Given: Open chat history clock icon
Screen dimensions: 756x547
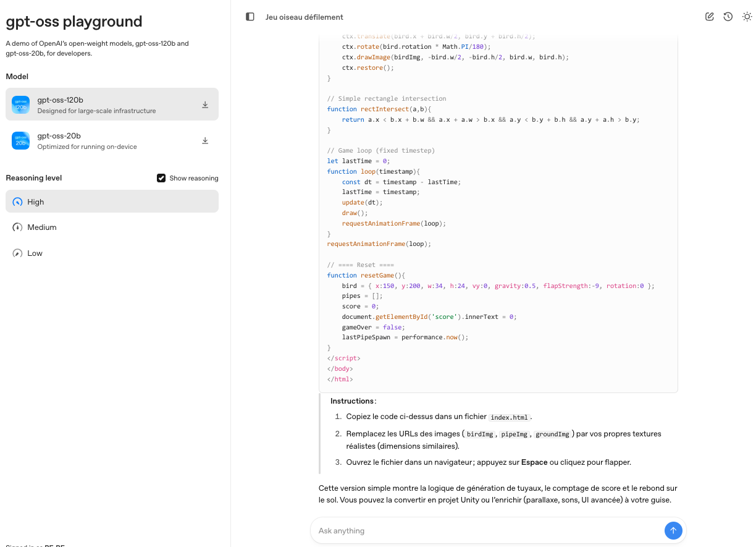Looking at the screenshot, I should (728, 17).
